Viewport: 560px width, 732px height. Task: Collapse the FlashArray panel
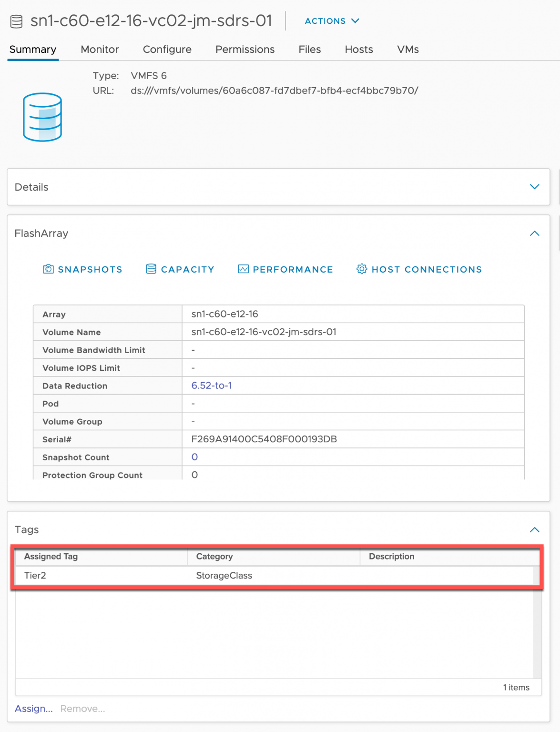pos(534,234)
